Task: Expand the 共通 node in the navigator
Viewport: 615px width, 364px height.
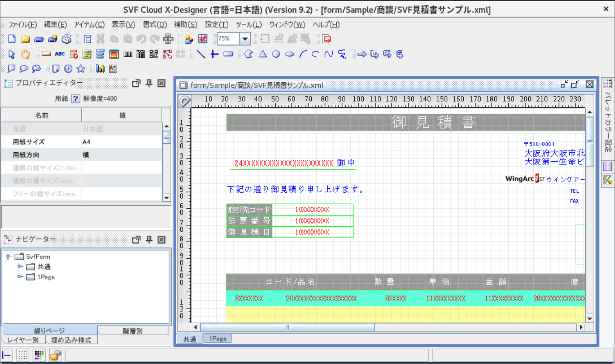Action: pyautogui.click(x=20, y=266)
